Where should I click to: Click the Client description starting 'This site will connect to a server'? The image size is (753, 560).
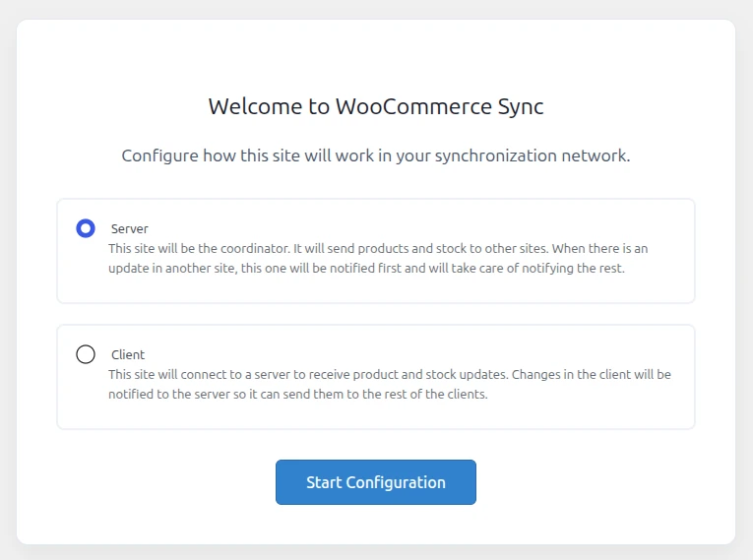point(390,384)
